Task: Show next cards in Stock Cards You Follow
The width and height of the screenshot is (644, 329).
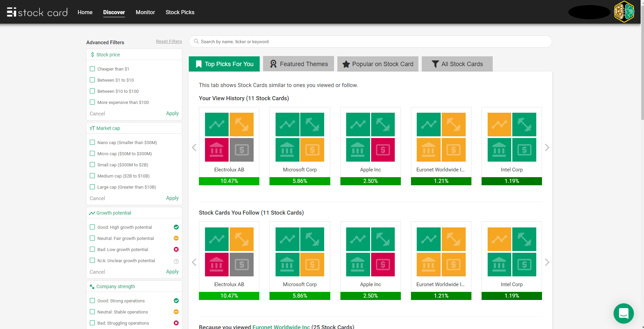Action: 547,262
